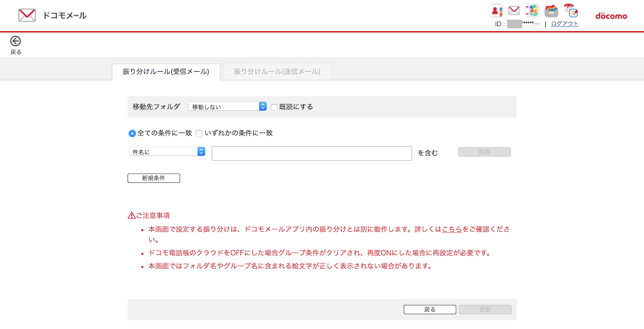Open the docomo phonebook contacts icon
The width and height of the screenshot is (644, 329).
(x=496, y=11)
